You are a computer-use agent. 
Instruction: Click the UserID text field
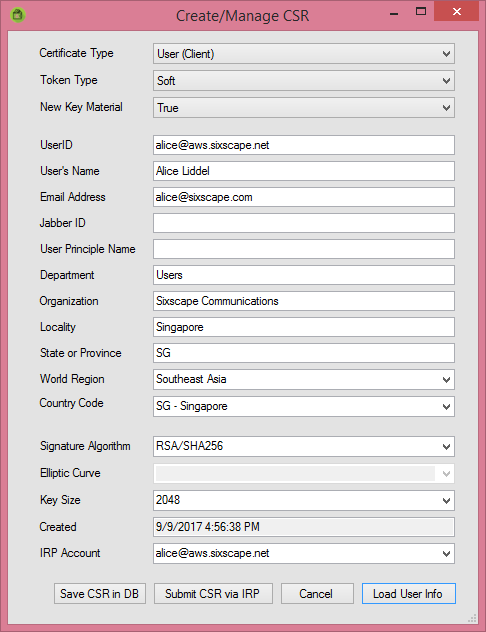[304, 145]
